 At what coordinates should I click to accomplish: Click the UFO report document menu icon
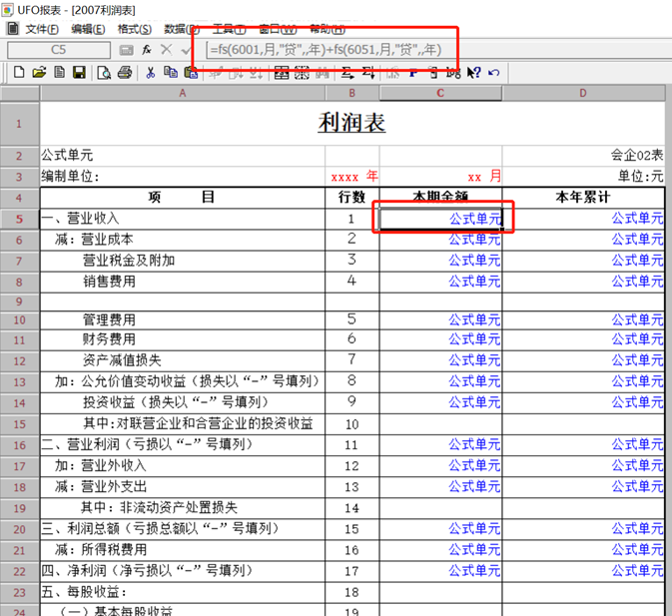[13, 29]
